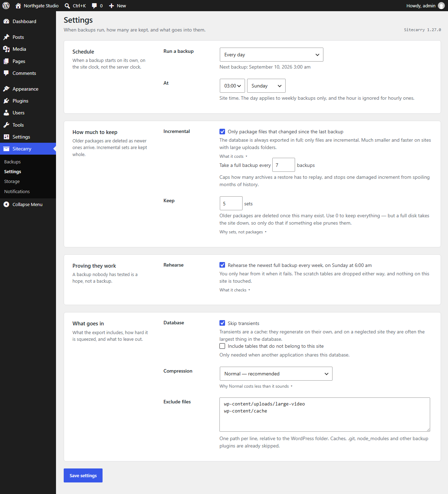
Task: Click Collapse Menu label
Action: (x=27, y=204)
